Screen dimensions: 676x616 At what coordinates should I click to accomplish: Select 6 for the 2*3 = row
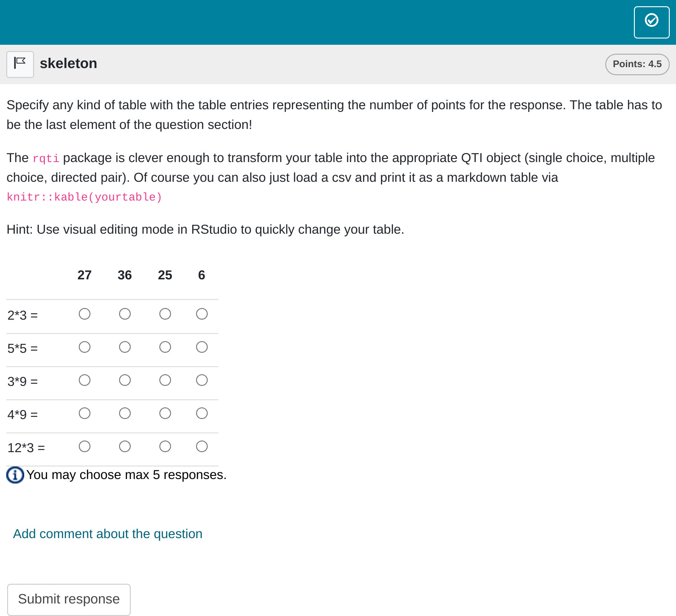(x=202, y=314)
